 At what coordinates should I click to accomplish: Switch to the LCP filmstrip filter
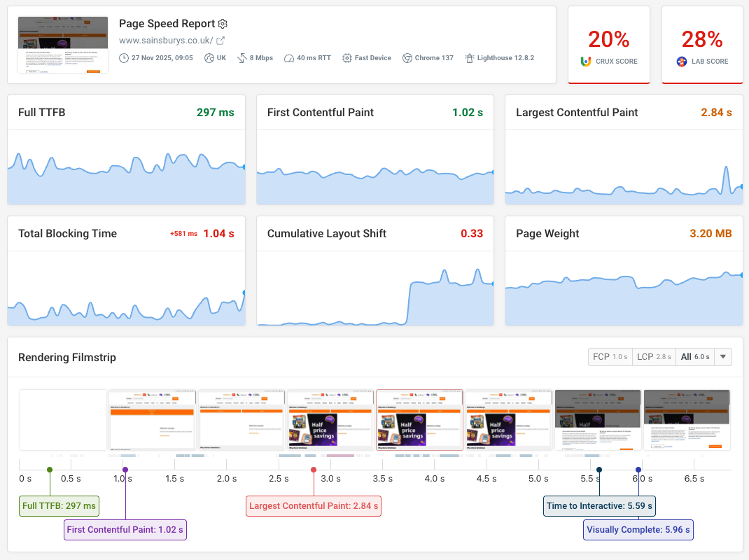point(653,356)
